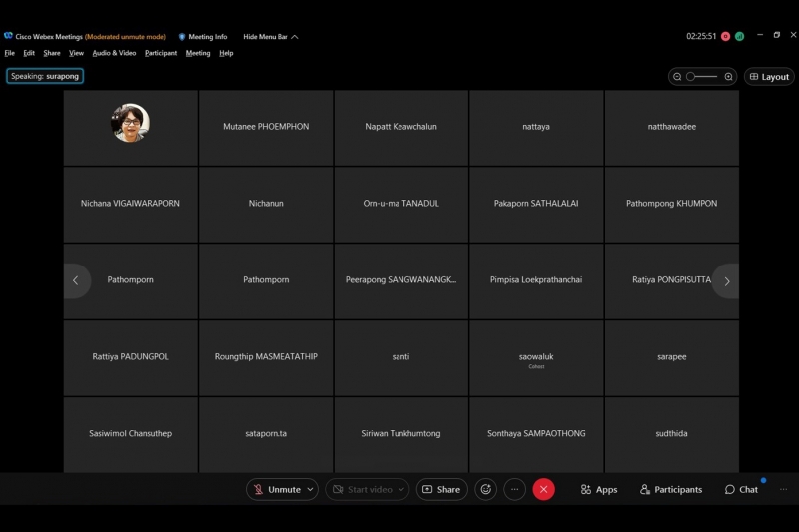
Task: Toggle the Start video button
Action: point(362,489)
